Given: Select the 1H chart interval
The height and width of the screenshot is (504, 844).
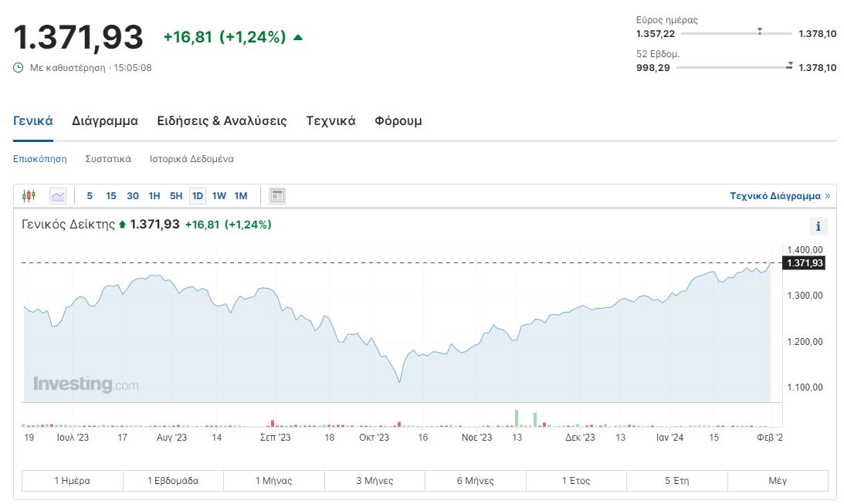Looking at the screenshot, I should click(154, 196).
